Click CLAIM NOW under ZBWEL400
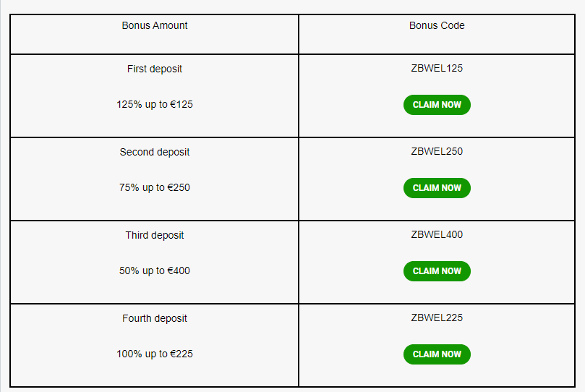 coord(437,271)
